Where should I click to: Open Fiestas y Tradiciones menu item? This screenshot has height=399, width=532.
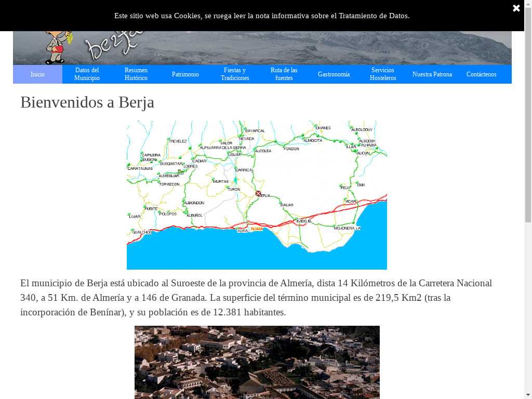[235, 74]
